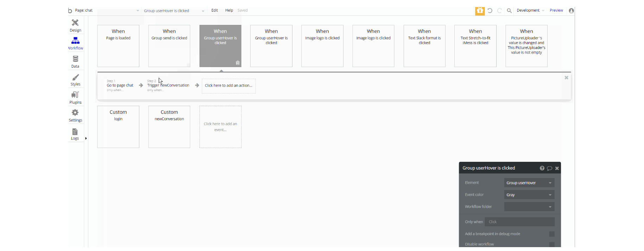Click the Only when condition field
This screenshot has width=644, height=251.
click(520, 222)
